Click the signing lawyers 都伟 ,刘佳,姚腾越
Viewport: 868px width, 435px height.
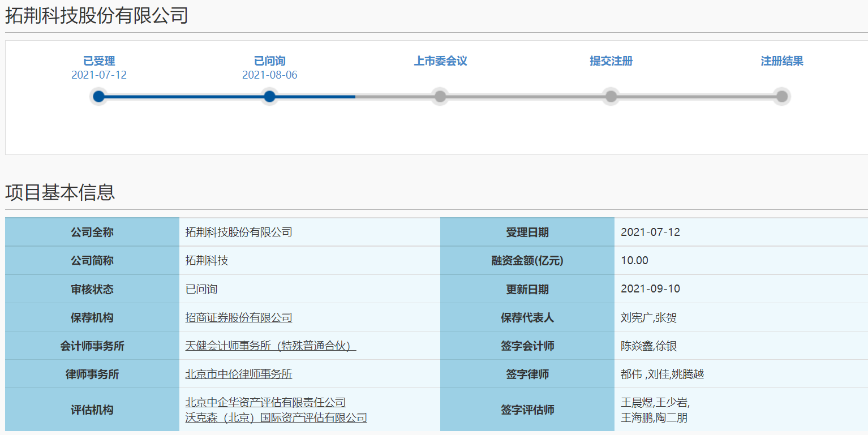(x=663, y=374)
